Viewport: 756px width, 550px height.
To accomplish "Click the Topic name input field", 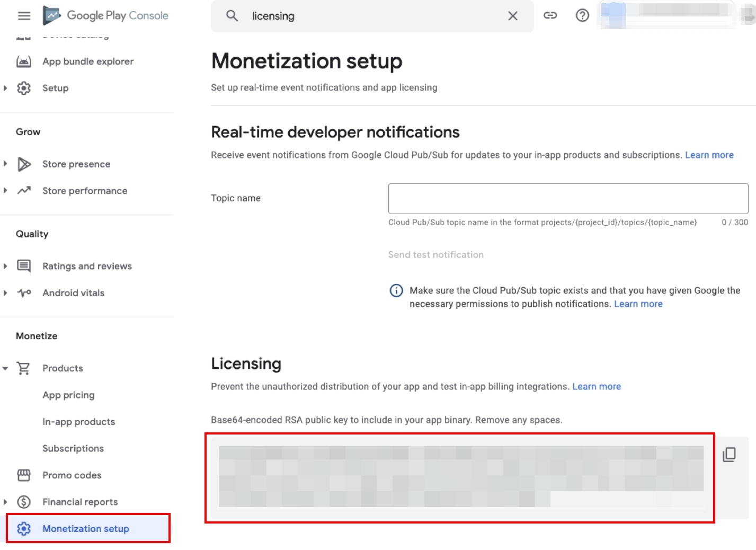I will [568, 199].
